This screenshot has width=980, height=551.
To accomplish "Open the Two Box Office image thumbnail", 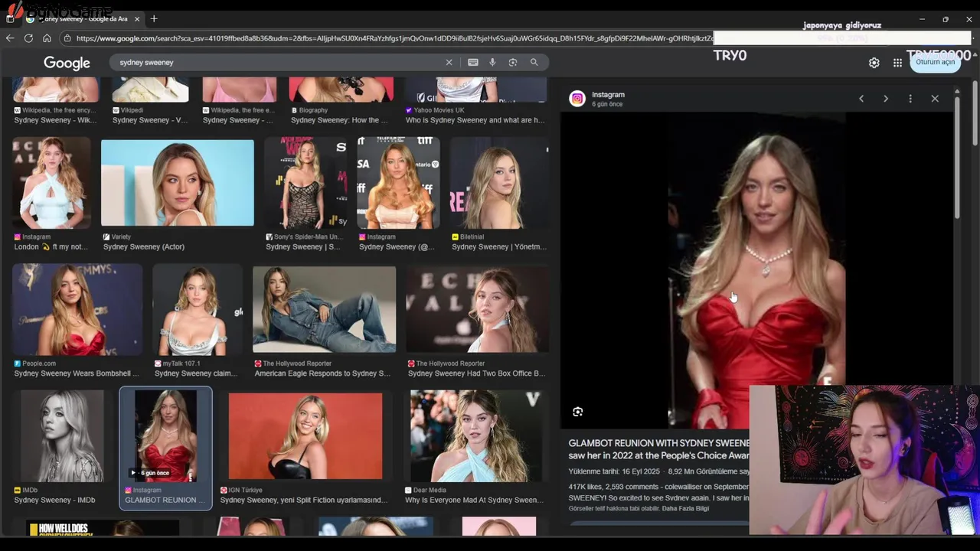I will click(477, 310).
